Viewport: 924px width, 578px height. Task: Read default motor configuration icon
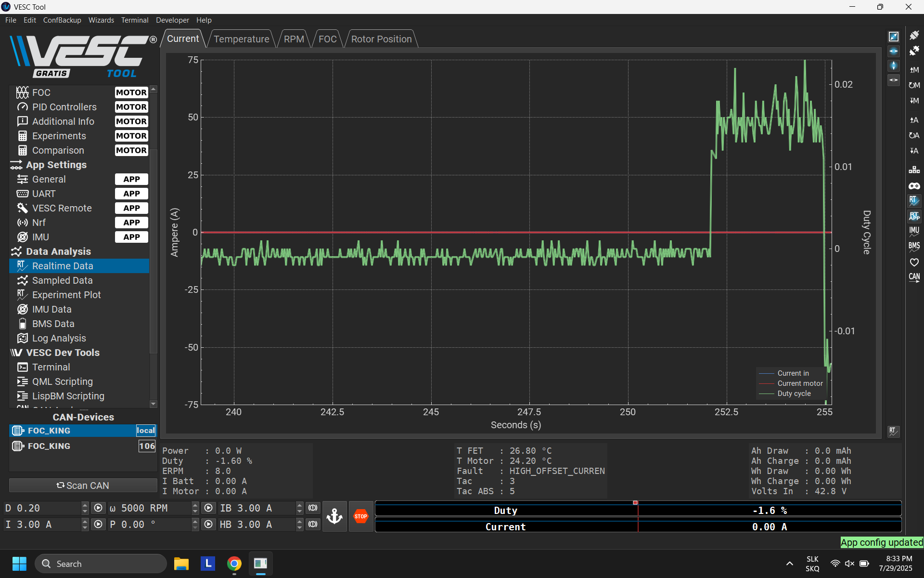[x=914, y=85]
